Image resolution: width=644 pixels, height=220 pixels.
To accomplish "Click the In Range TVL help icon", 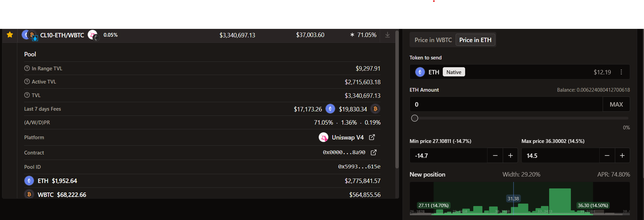I will [27, 68].
